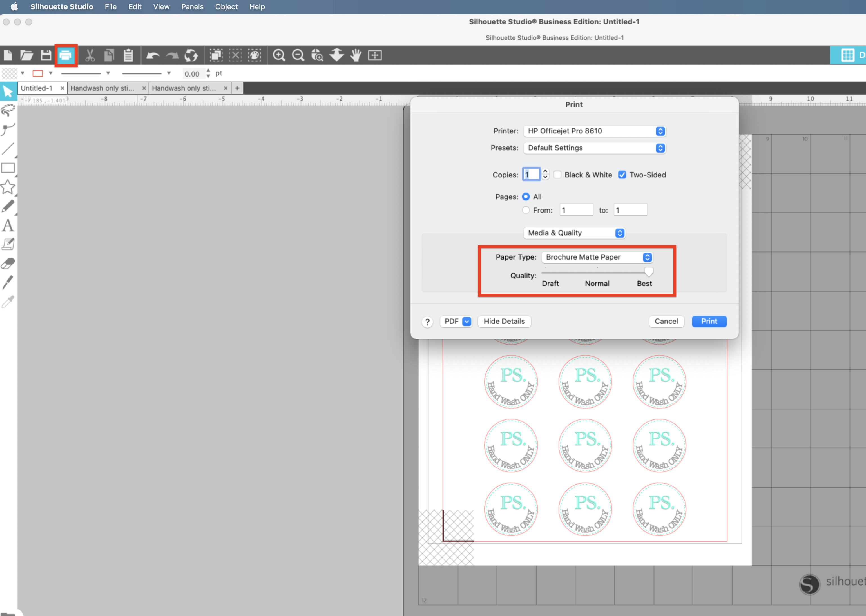This screenshot has width=866, height=616.
Task: Switch to the Untitled-1 tab
Action: [37, 88]
